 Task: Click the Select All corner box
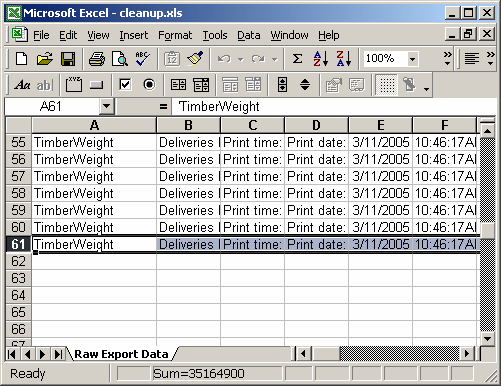(18, 125)
